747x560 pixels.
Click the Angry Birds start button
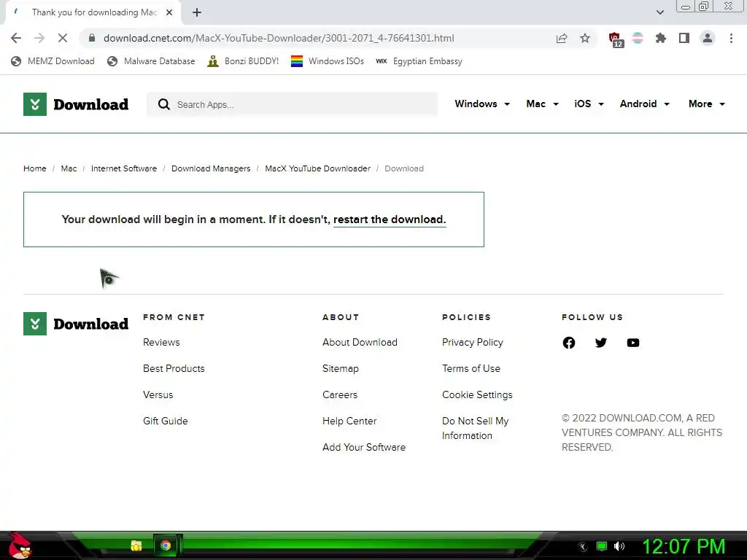coord(20,545)
